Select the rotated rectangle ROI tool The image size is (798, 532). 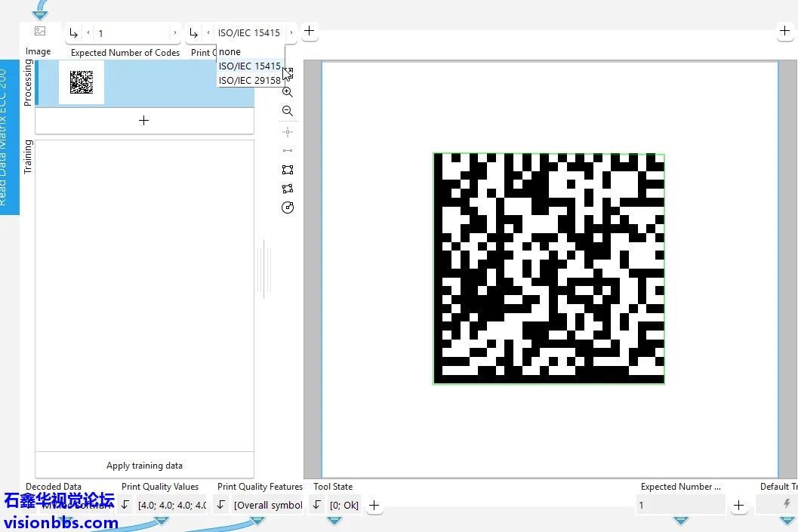(x=287, y=189)
